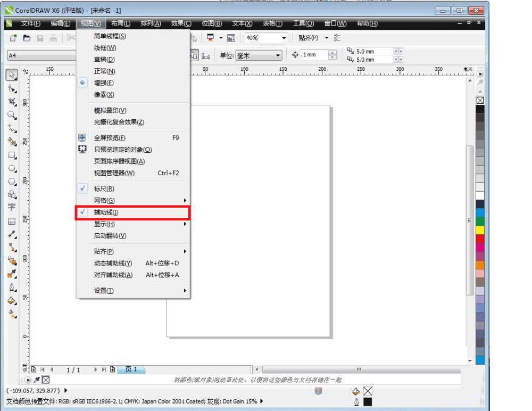Screen dimensions: 532x411
Task: Click the yellow swatch in color palette
Action: 480,230
